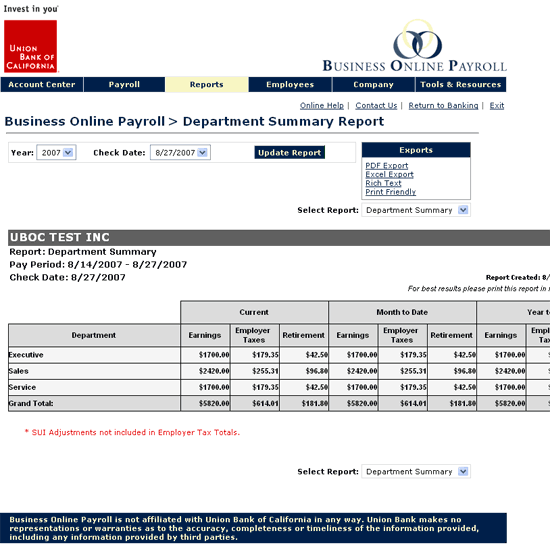This screenshot has height=554, width=550.
Task: Open the Company tab
Action: pyautogui.click(x=373, y=84)
